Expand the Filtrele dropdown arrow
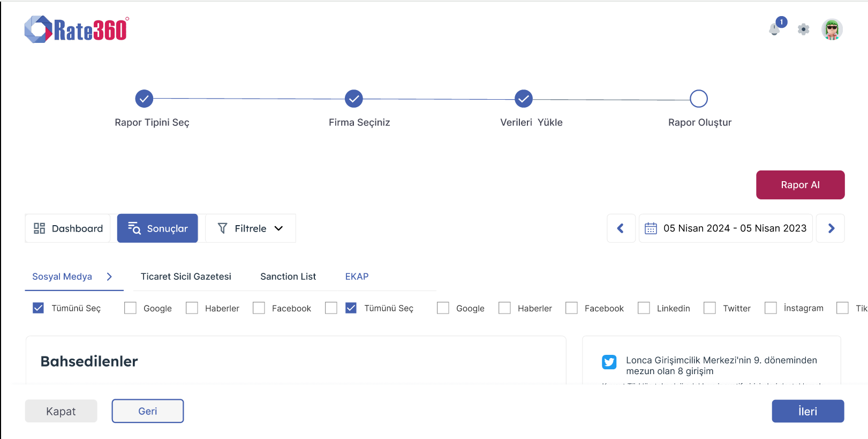 278,228
